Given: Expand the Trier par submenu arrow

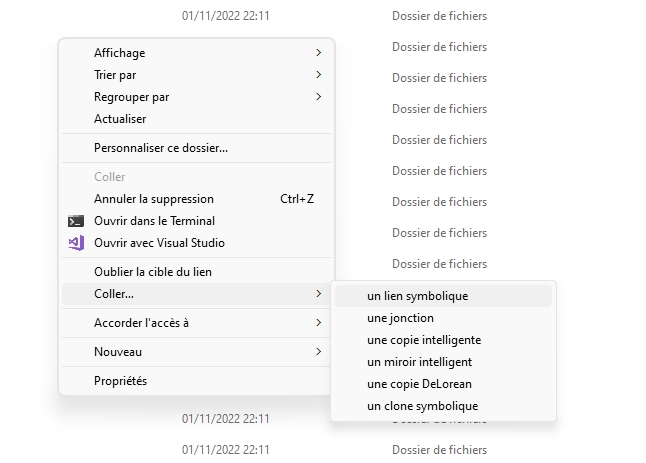Looking at the screenshot, I should 319,75.
